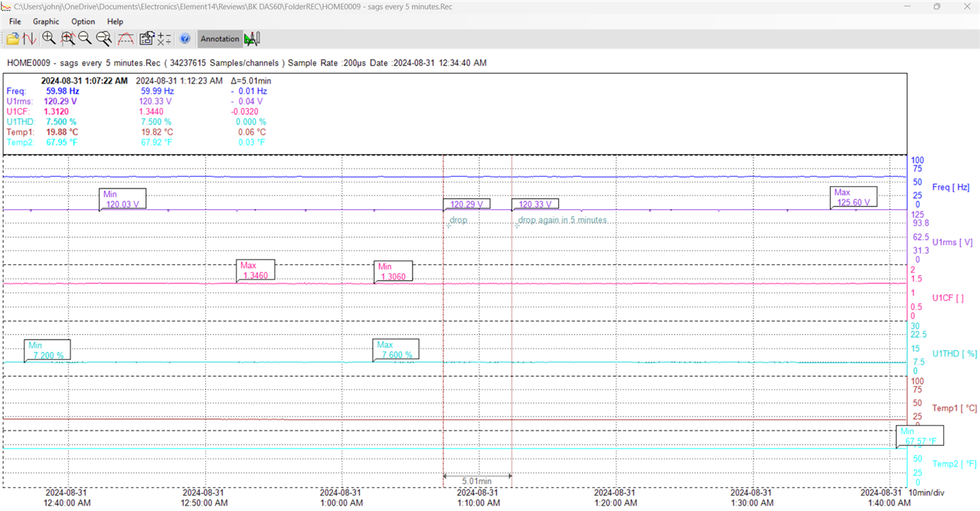Click the blue help question mark icon
This screenshot has height=511, width=980.
coord(185,38)
